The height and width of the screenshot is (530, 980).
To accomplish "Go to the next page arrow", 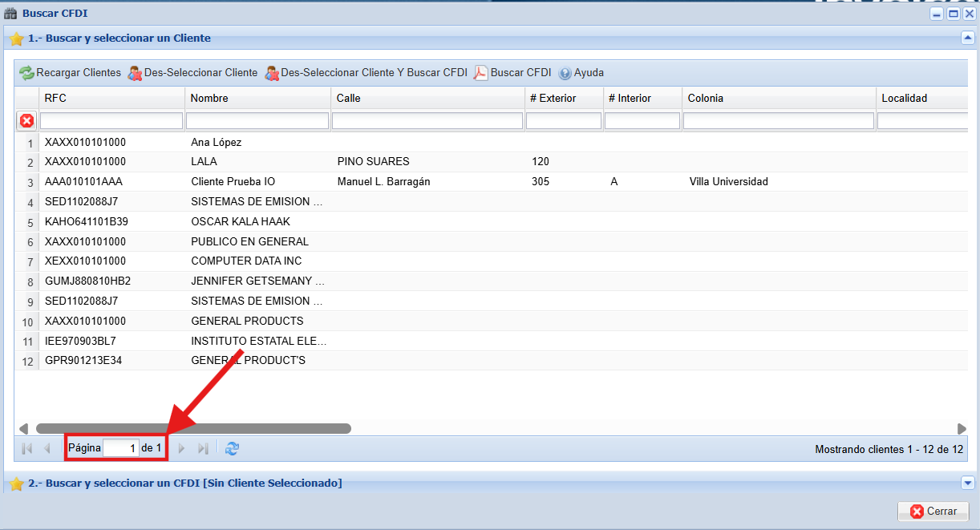I will pyautogui.click(x=181, y=448).
